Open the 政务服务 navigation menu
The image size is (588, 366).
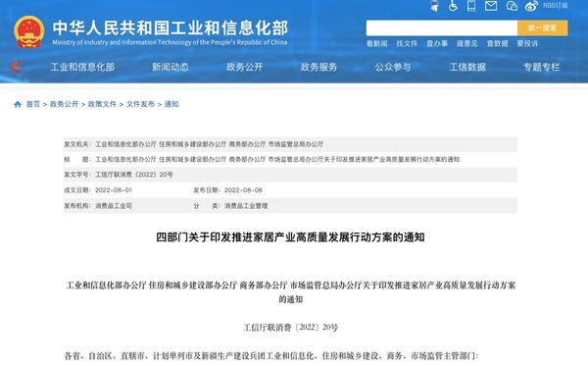[x=318, y=67]
